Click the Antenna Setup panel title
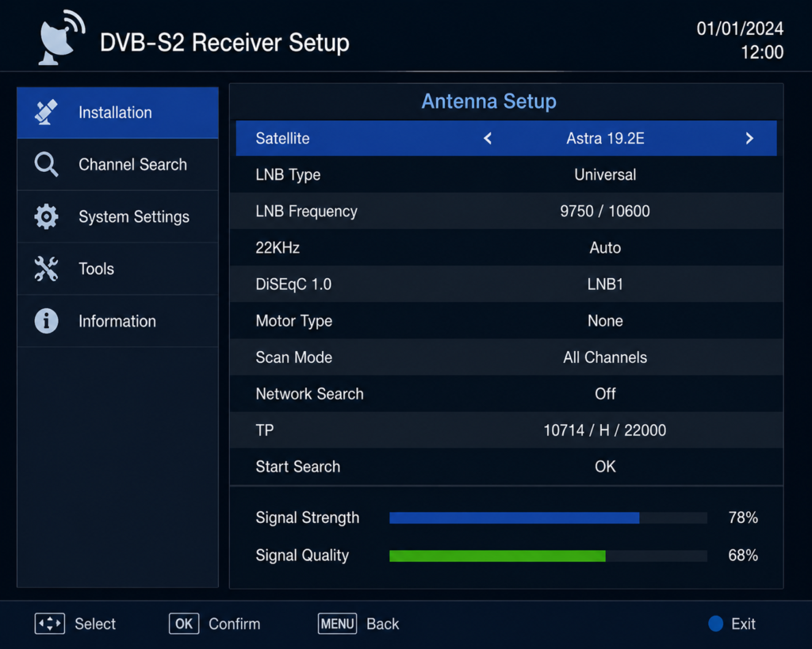 [x=488, y=101]
